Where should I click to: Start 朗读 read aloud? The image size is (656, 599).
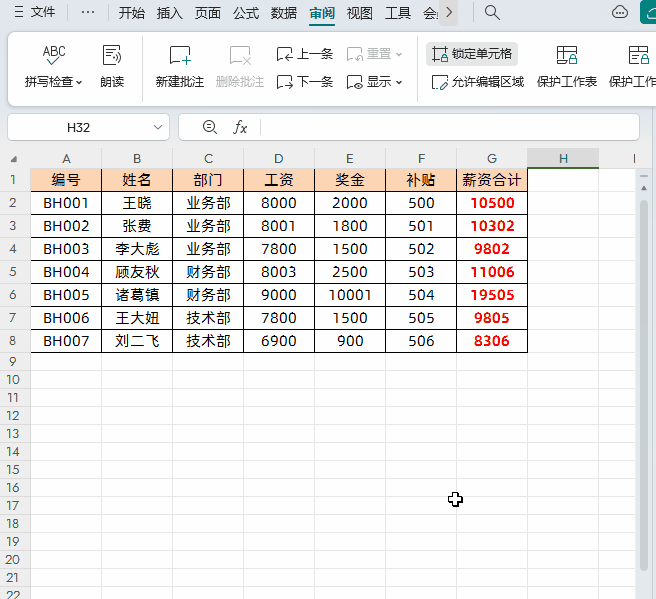click(112, 67)
